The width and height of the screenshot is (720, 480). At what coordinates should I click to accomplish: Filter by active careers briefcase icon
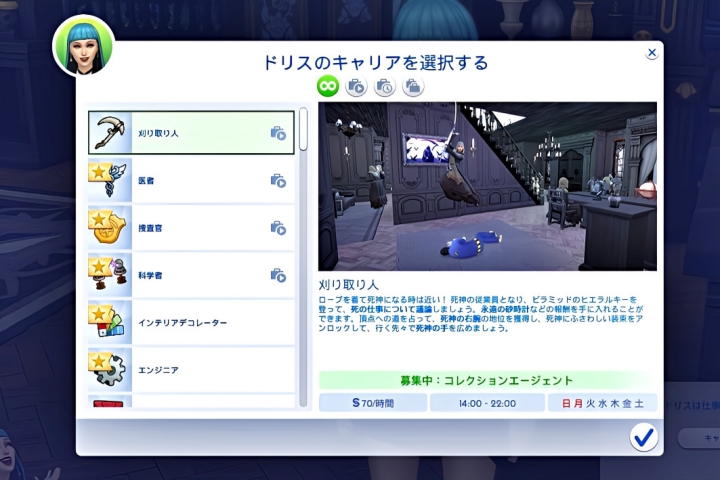pyautogui.click(x=356, y=86)
